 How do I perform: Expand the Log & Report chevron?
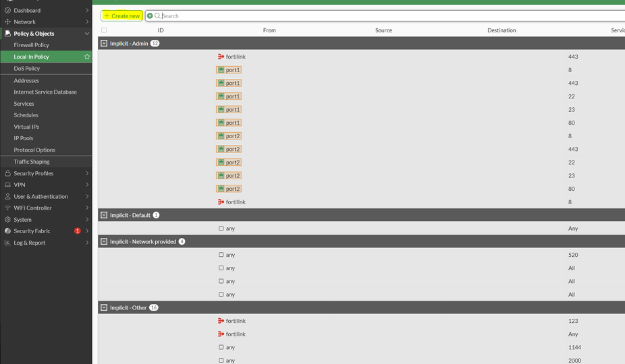click(x=87, y=243)
